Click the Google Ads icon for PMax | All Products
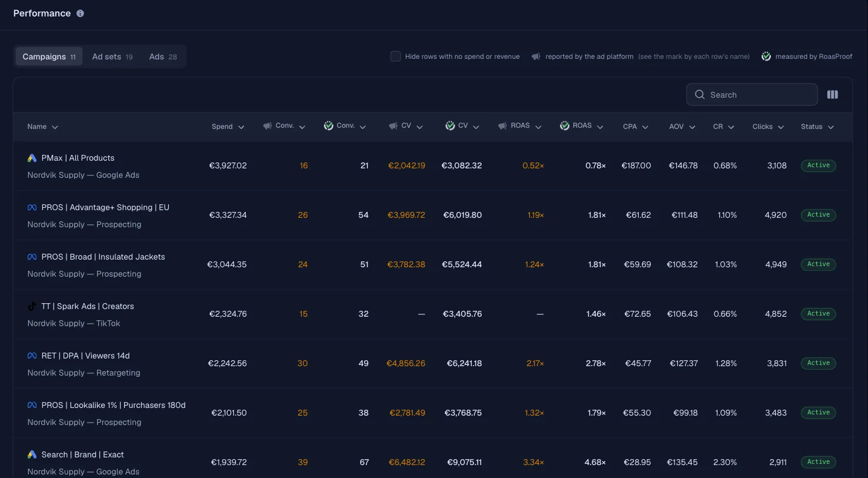Viewport: 868px width, 478px height. tap(32, 158)
